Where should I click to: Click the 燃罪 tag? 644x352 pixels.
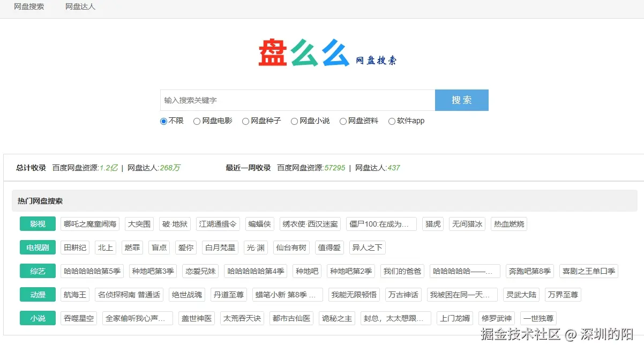[132, 248]
